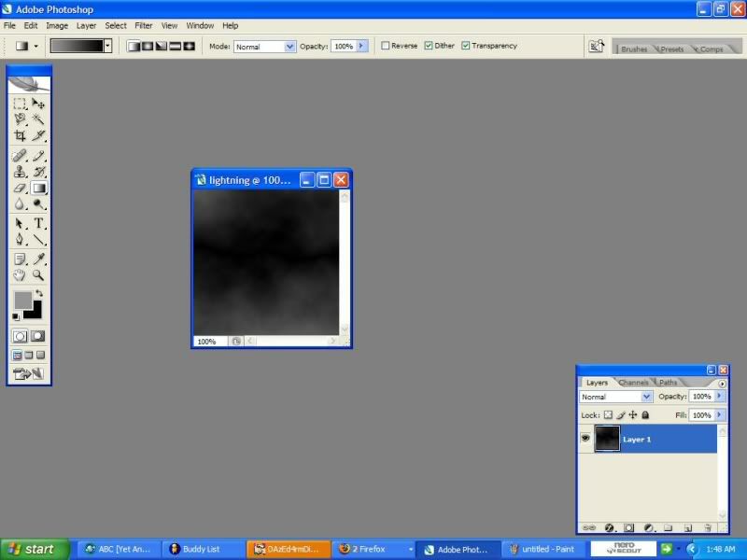The height and width of the screenshot is (560, 747).
Task: Toggle lock position
Action: point(633,415)
